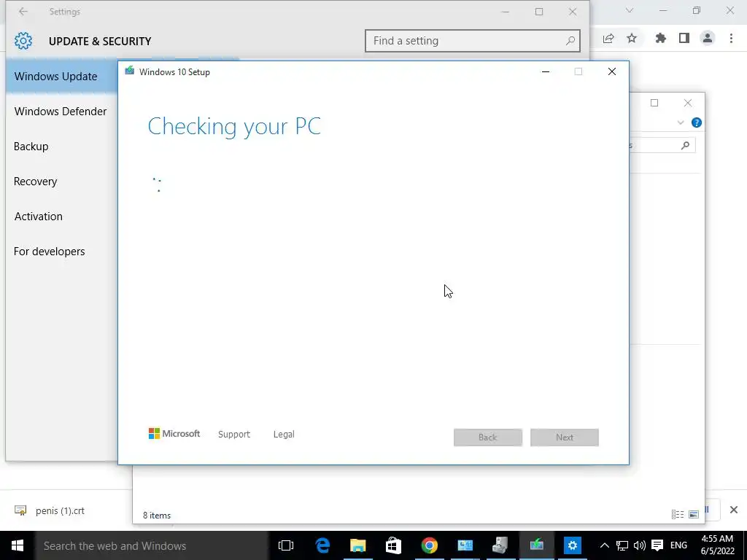Show hidden system tray icons
The image size is (747, 560).
[x=604, y=545]
